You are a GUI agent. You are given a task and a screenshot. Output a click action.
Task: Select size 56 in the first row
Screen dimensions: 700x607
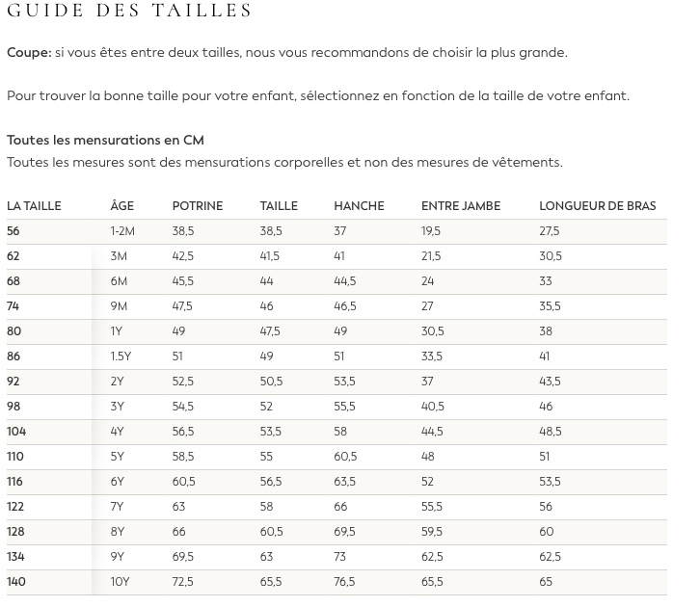[x=13, y=231]
